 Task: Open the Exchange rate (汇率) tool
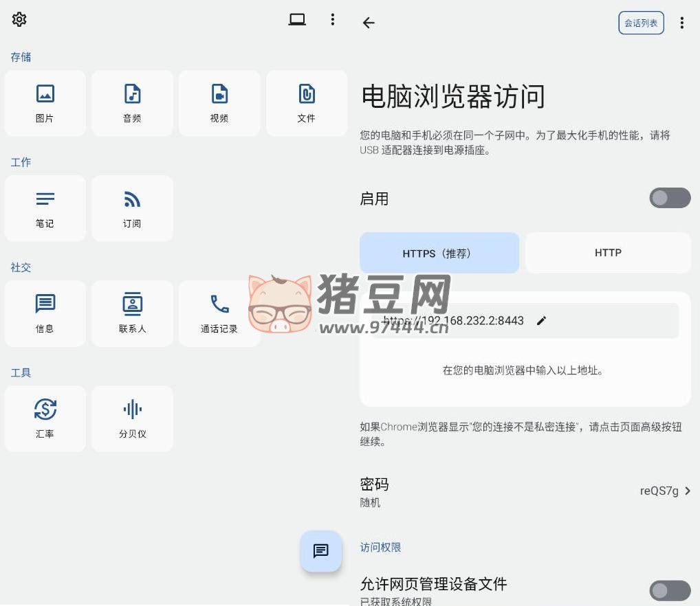point(45,418)
